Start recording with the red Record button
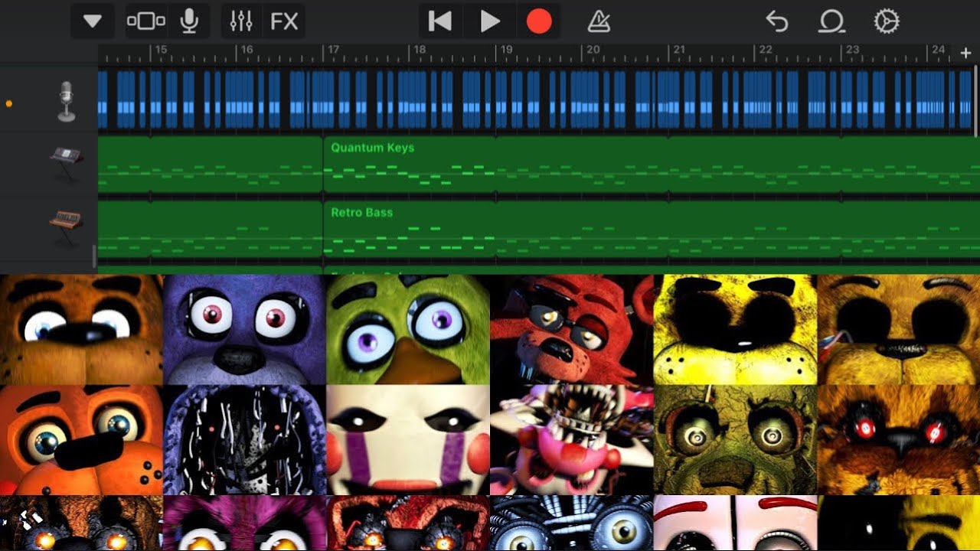This screenshot has height=551, width=980. tap(539, 21)
